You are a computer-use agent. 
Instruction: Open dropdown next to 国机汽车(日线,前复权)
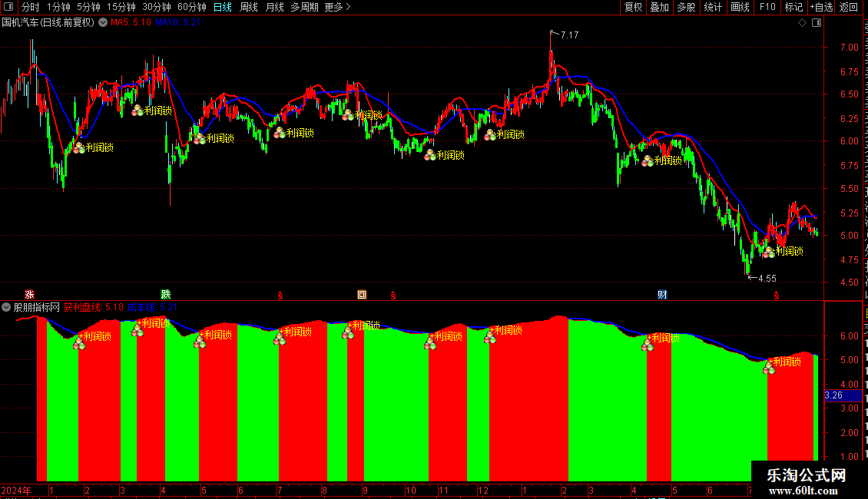(x=103, y=23)
